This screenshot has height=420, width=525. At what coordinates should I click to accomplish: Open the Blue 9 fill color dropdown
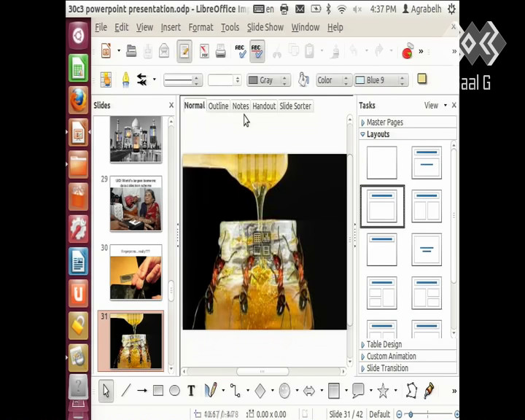[381, 80]
